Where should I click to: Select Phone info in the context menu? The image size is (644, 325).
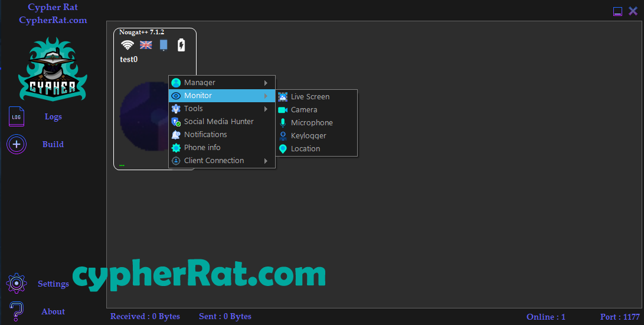pyautogui.click(x=202, y=148)
